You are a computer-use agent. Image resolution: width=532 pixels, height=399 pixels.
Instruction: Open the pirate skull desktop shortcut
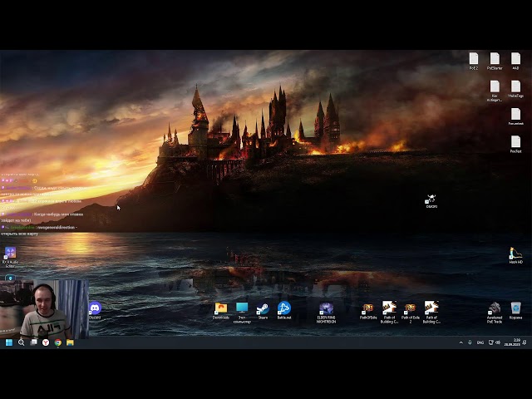point(431,201)
